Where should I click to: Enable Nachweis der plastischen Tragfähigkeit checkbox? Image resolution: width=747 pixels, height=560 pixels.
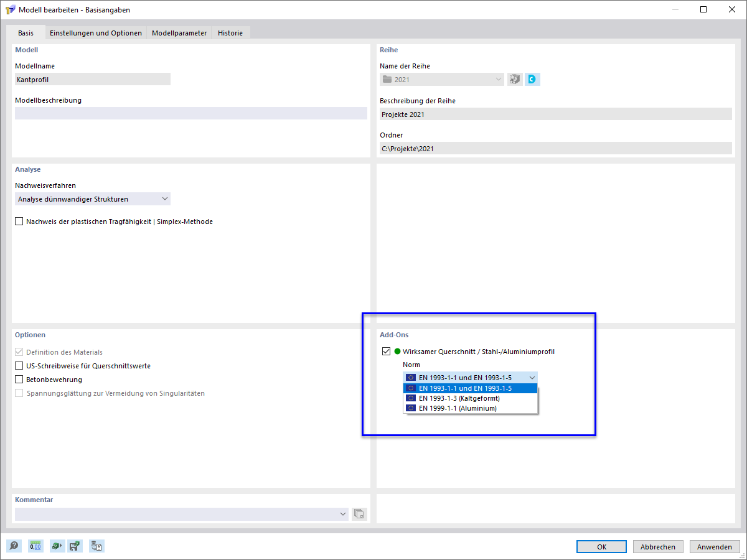[x=19, y=222]
